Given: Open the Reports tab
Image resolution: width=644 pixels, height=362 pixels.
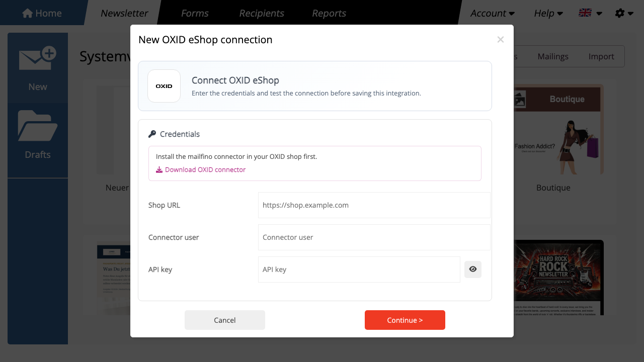Looking at the screenshot, I should tap(329, 13).
